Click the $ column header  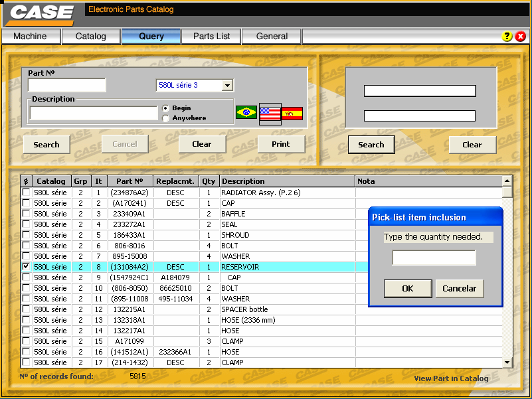point(26,181)
